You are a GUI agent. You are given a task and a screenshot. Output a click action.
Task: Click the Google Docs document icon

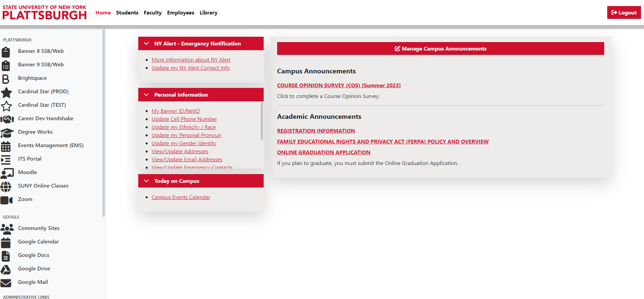pyautogui.click(x=6, y=256)
